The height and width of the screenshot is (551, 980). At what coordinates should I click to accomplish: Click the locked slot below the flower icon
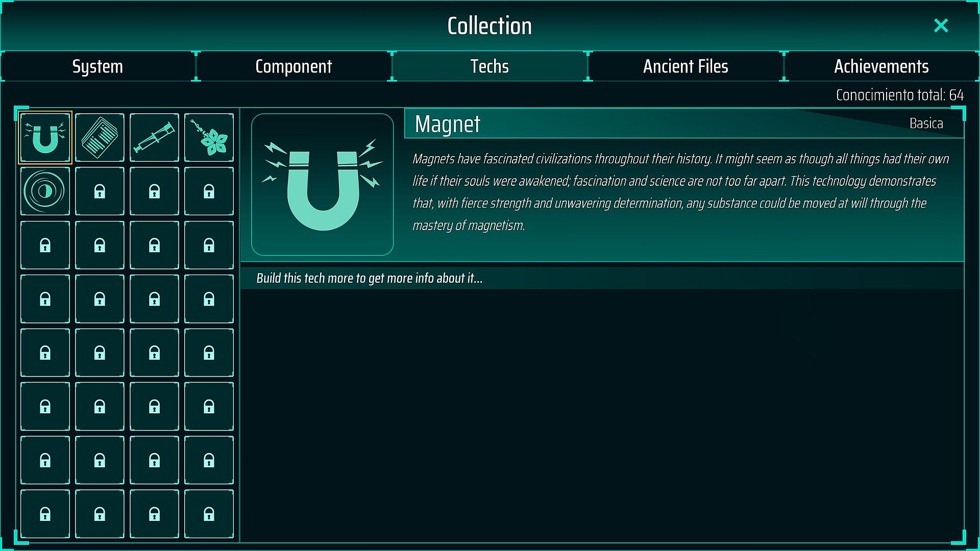click(209, 191)
